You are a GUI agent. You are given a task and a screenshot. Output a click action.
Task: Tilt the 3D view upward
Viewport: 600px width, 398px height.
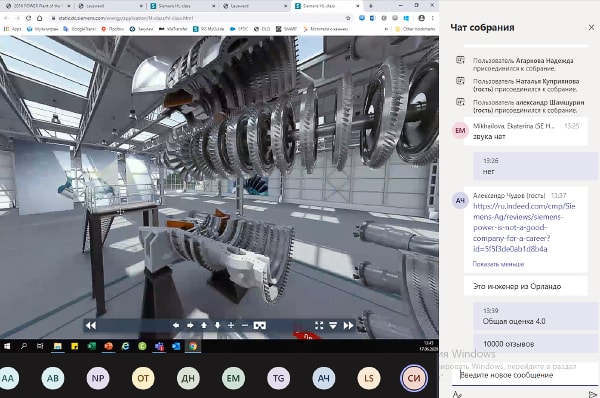(204, 325)
